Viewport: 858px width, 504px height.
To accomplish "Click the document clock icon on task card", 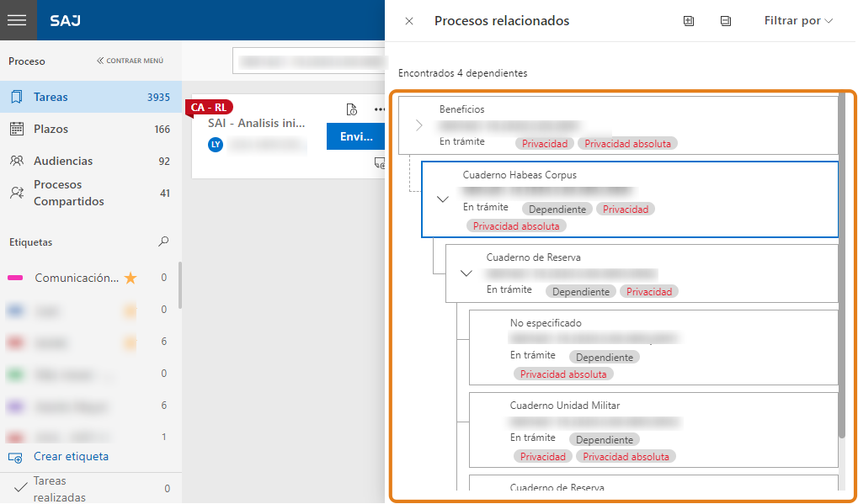I will (352, 109).
